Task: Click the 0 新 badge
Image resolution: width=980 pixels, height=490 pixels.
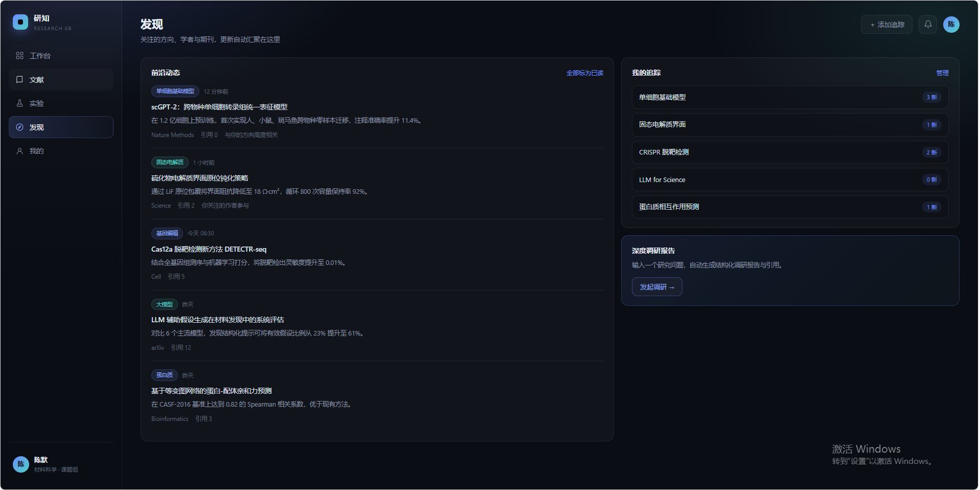Action: point(931,180)
